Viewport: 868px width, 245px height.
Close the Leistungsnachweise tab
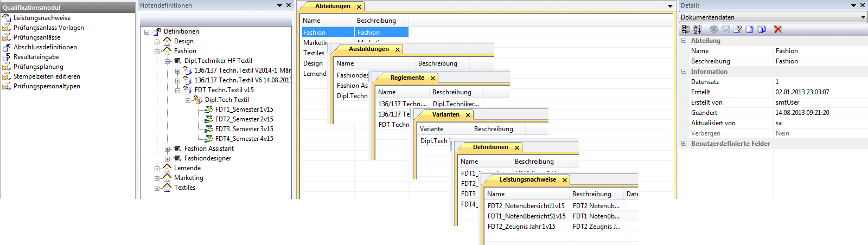coord(565,180)
